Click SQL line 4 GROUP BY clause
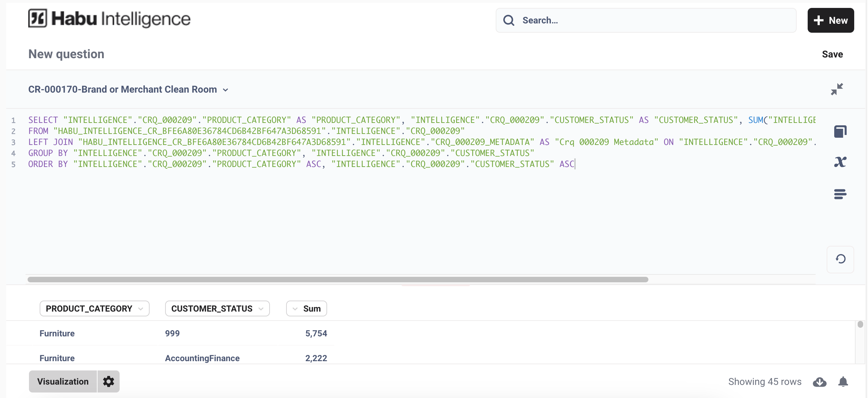The height and width of the screenshot is (398, 868). click(x=281, y=153)
